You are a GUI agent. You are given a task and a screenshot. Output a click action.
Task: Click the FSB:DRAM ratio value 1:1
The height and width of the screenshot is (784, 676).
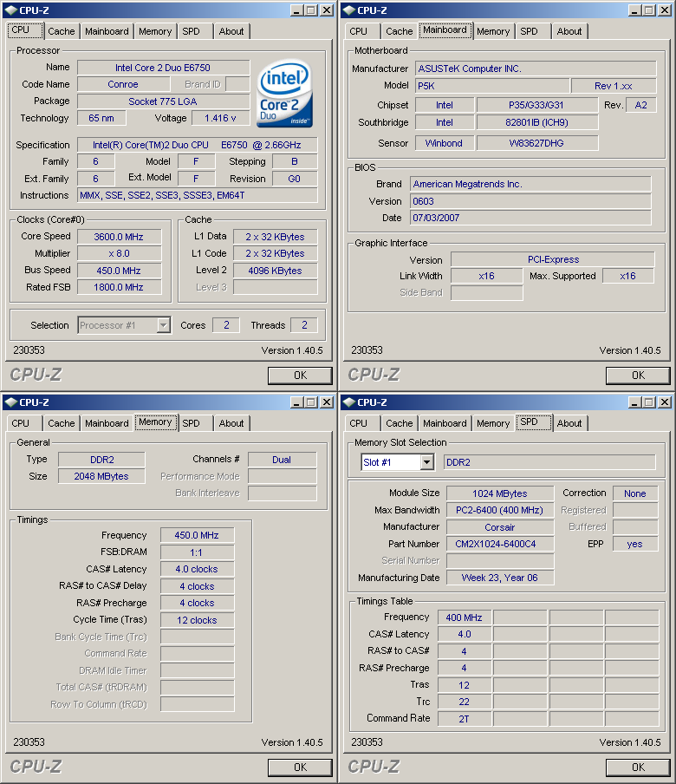[x=197, y=552]
